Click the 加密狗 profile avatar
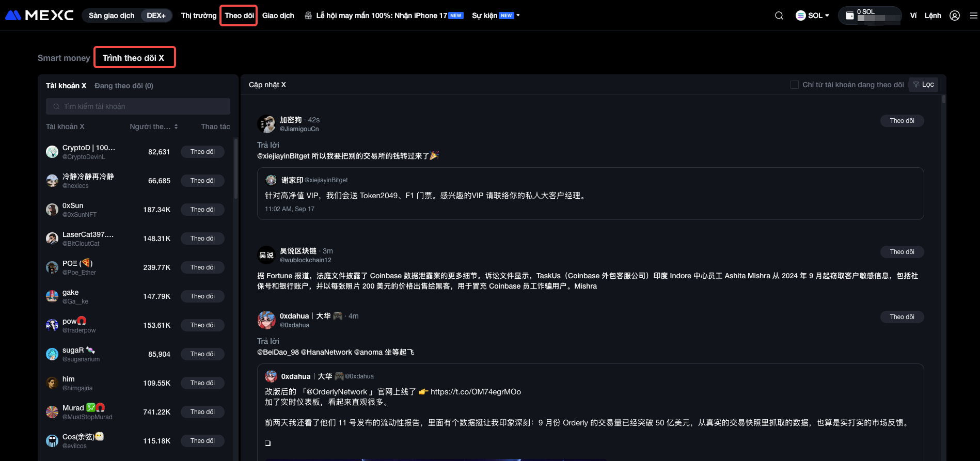This screenshot has width=980, height=461. [x=266, y=124]
